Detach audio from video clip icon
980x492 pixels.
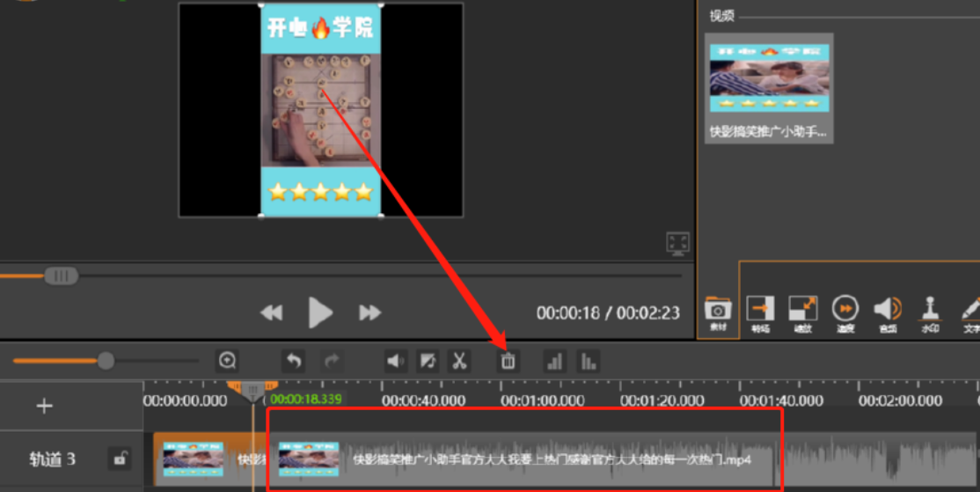point(428,361)
